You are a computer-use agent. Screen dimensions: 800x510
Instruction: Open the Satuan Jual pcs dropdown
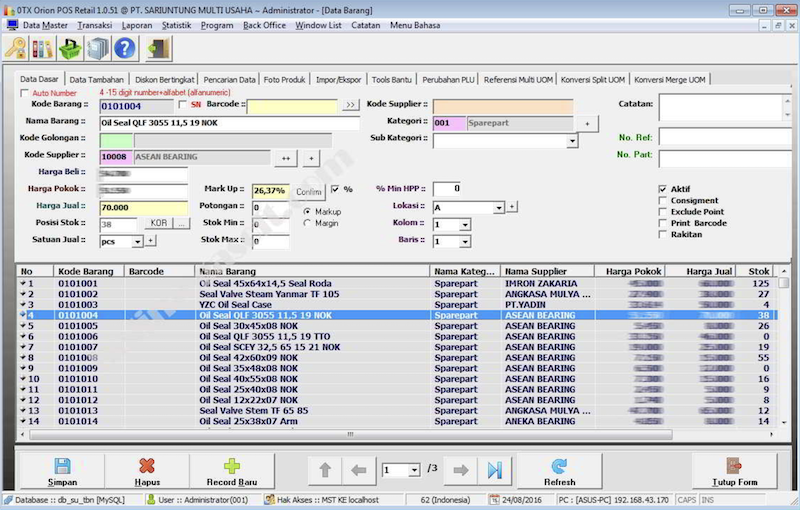[x=137, y=241]
